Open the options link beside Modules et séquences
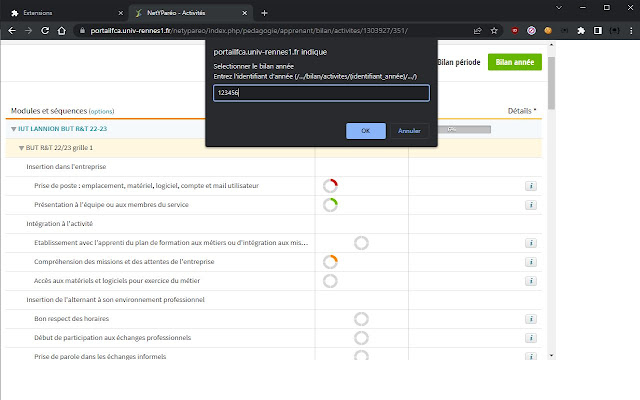The height and width of the screenshot is (400, 640). (101, 111)
